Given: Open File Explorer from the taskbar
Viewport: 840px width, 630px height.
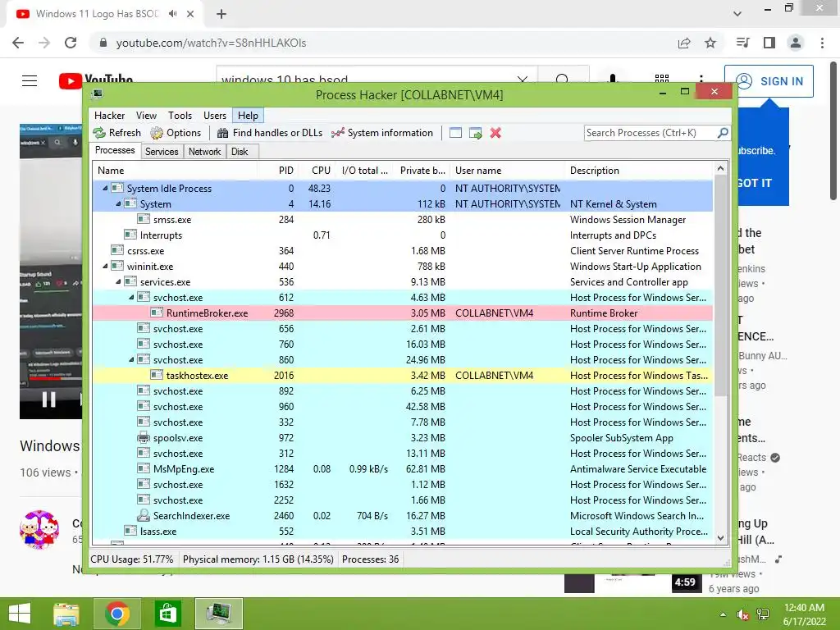Looking at the screenshot, I should (66, 614).
